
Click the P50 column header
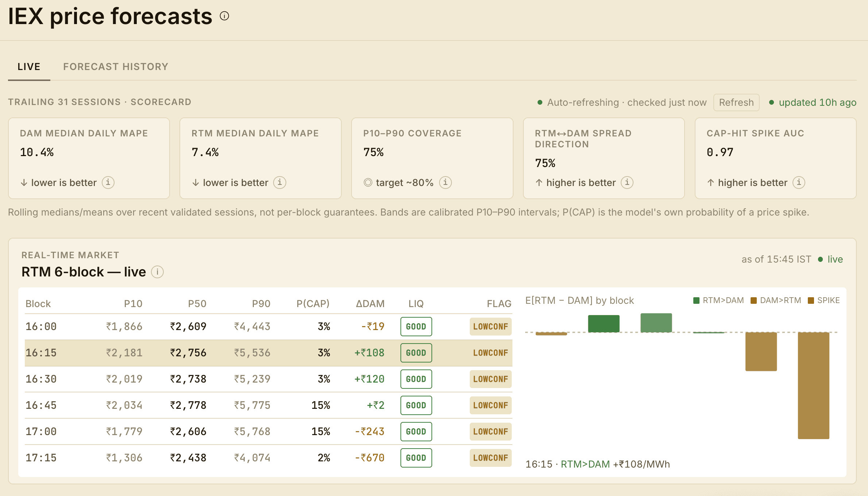click(197, 304)
